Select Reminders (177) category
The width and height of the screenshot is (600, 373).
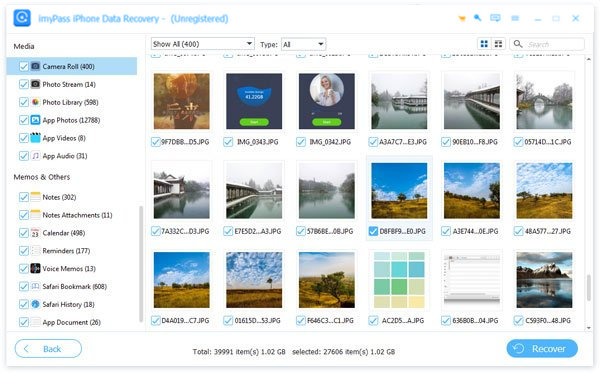[66, 251]
